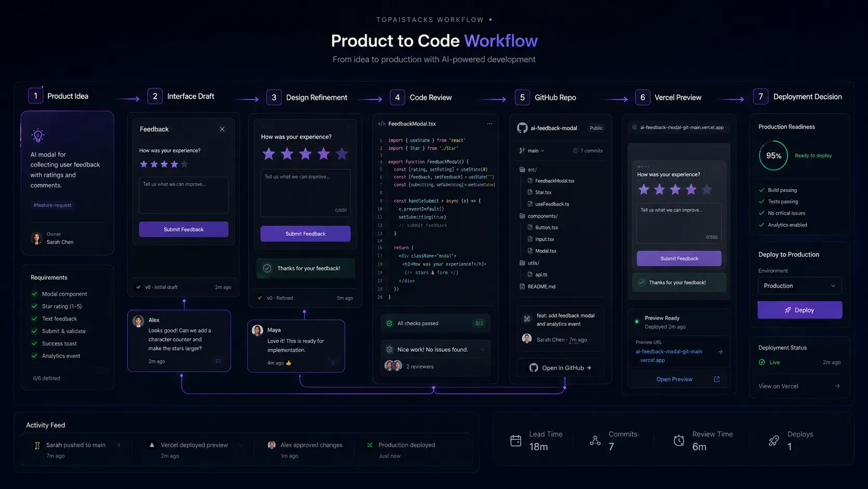Toggle the Analytics event requirement check
Image resolution: width=868 pixels, height=489 pixels.
click(34, 356)
